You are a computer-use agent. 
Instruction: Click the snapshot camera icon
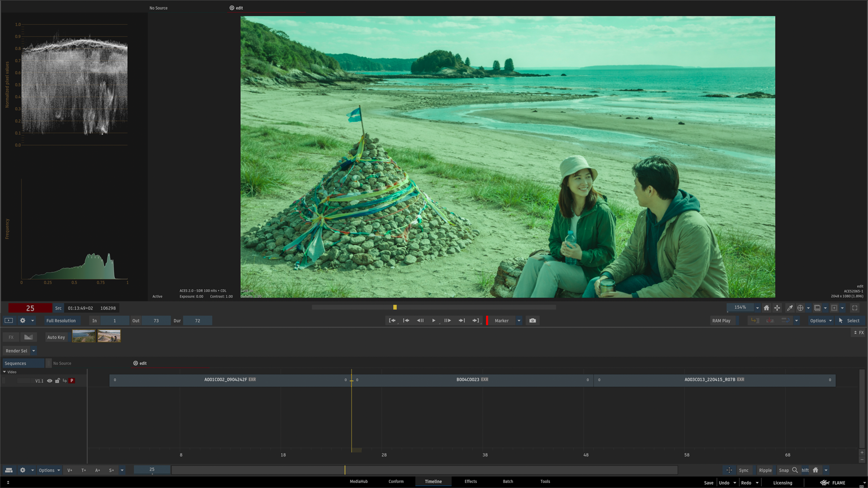tap(532, 321)
